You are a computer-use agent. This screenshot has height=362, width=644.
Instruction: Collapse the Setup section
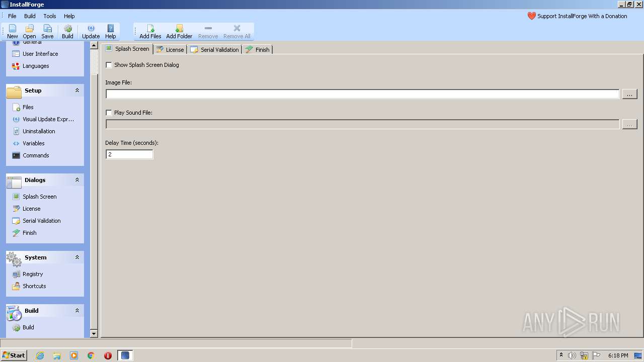[77, 90]
